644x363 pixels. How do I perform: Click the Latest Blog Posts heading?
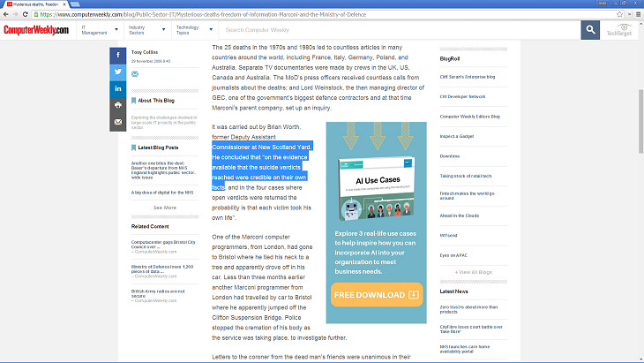pos(158,147)
